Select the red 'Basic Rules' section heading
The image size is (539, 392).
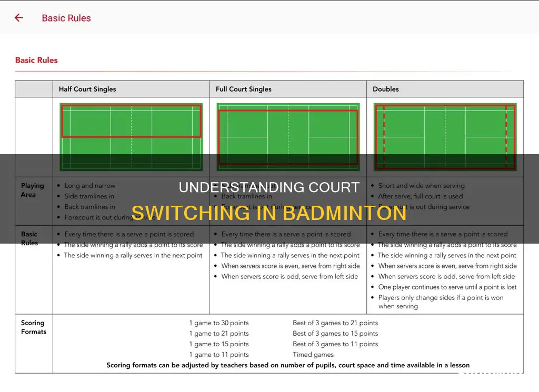[x=36, y=60]
